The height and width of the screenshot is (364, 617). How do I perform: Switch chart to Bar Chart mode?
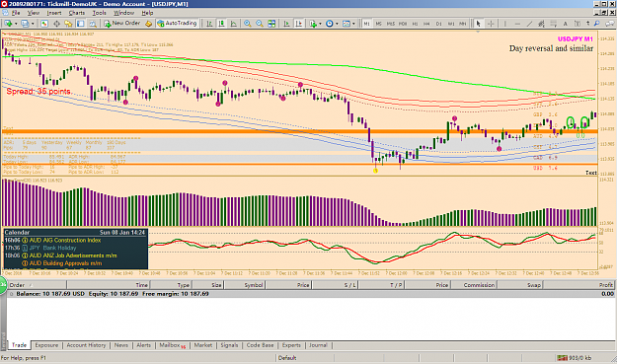[x=209, y=24]
